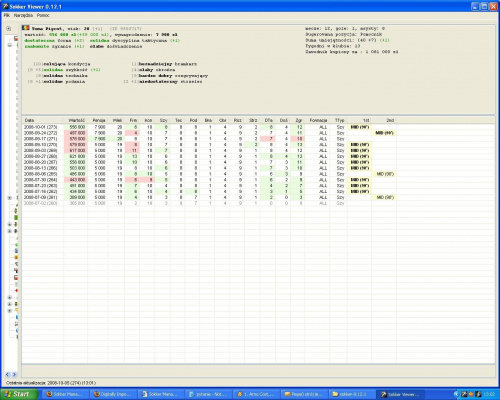Expand the tree node beside the 2008-07-09 row

(x=10, y=198)
